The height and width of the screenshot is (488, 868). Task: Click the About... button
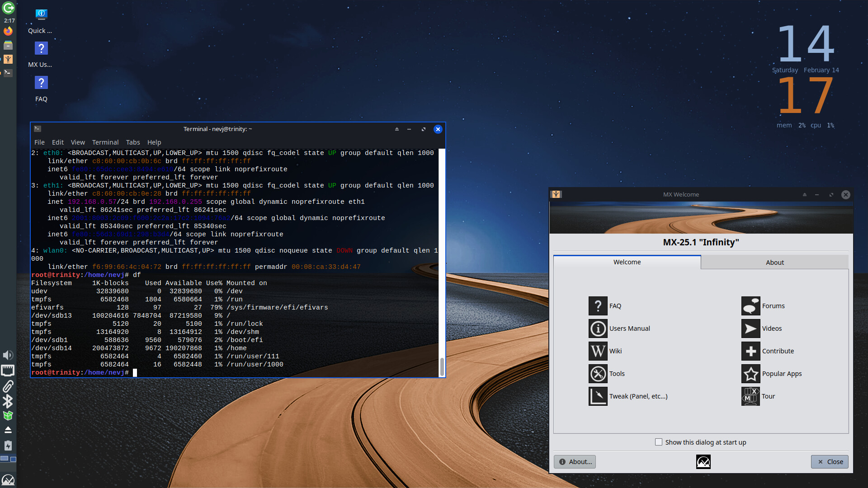pyautogui.click(x=575, y=461)
